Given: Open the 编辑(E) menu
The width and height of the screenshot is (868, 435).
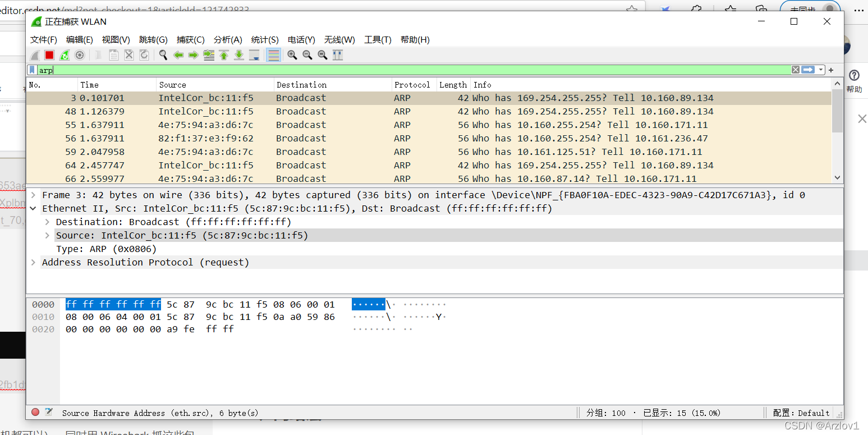Looking at the screenshot, I should pyautogui.click(x=80, y=40).
